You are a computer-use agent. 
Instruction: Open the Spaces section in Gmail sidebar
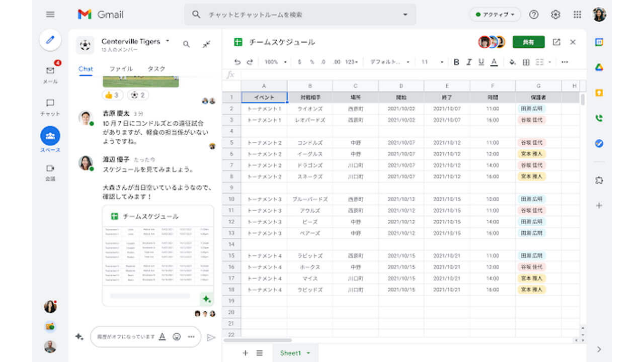point(50,135)
